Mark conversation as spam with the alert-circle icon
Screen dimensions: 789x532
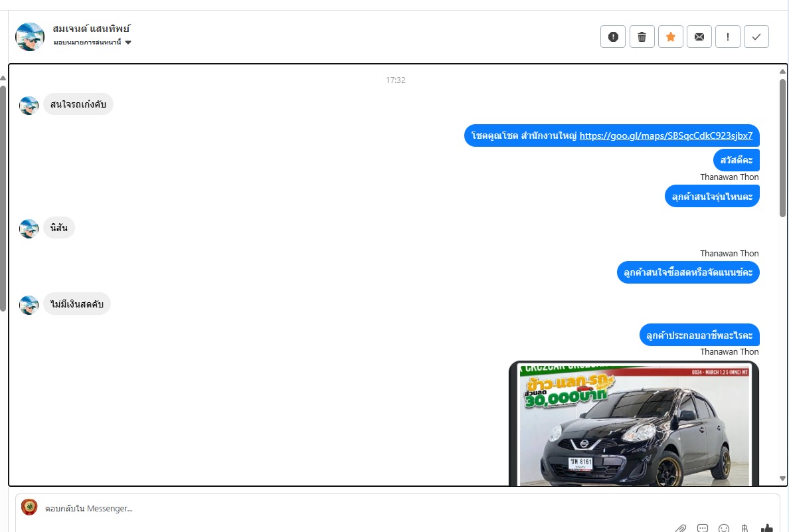tap(613, 37)
